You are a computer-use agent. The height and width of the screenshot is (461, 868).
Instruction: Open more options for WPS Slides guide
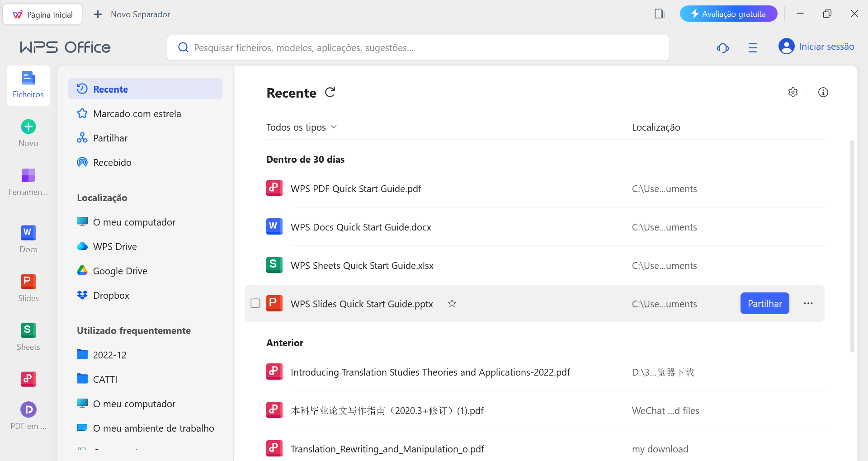tap(808, 303)
